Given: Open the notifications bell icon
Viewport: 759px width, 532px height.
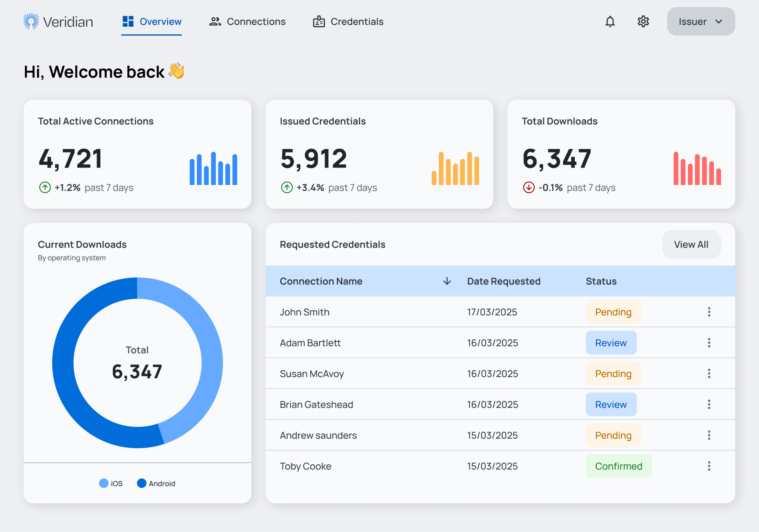Looking at the screenshot, I should coord(610,22).
